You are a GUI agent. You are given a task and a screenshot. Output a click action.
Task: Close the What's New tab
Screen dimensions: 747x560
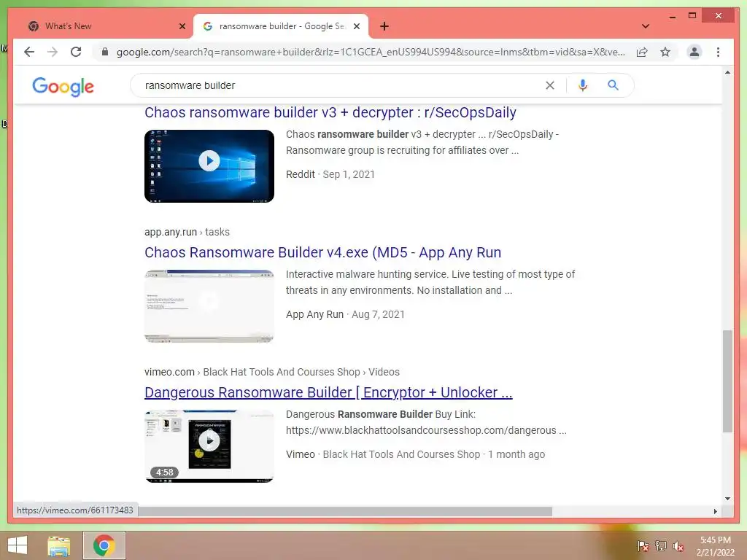182,26
